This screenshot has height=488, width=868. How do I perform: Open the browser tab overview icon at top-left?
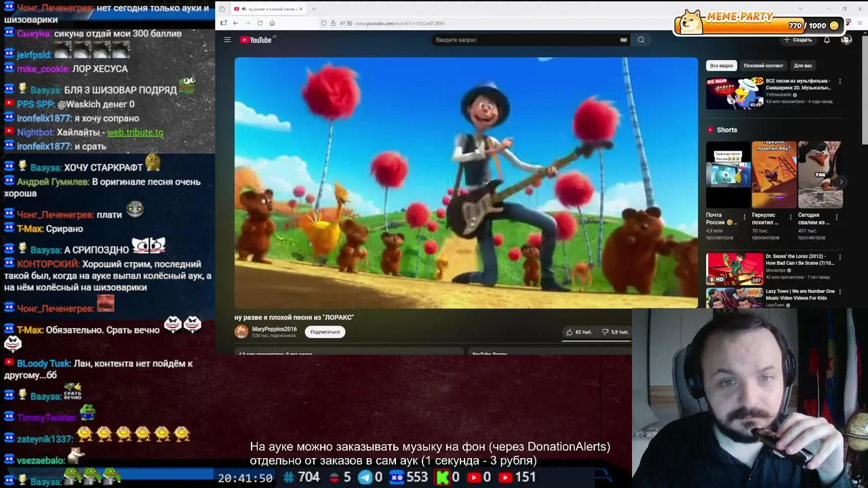[x=222, y=9]
